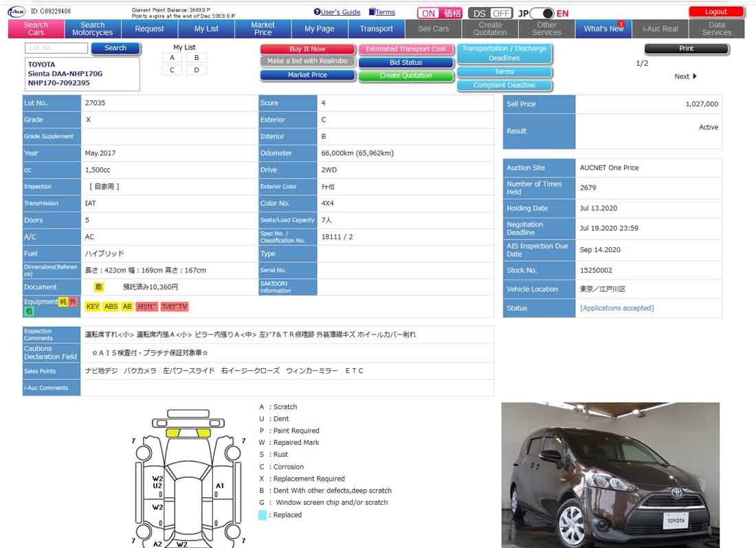Go to the Request tab
This screenshot has height=548, width=756.
[149, 29]
